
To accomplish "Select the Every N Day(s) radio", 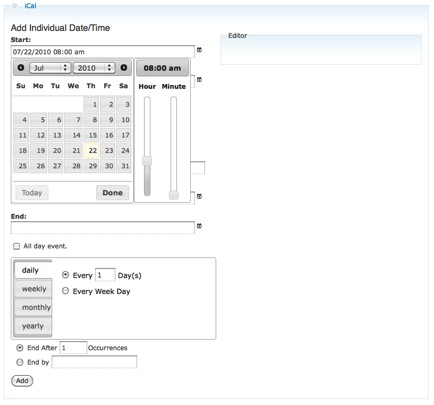I will coord(65,275).
